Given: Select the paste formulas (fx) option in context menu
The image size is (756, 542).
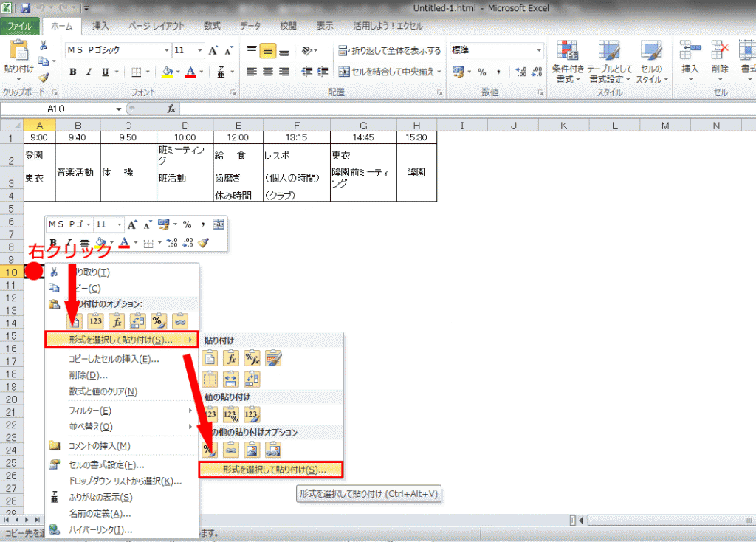Looking at the screenshot, I should pos(116,321).
